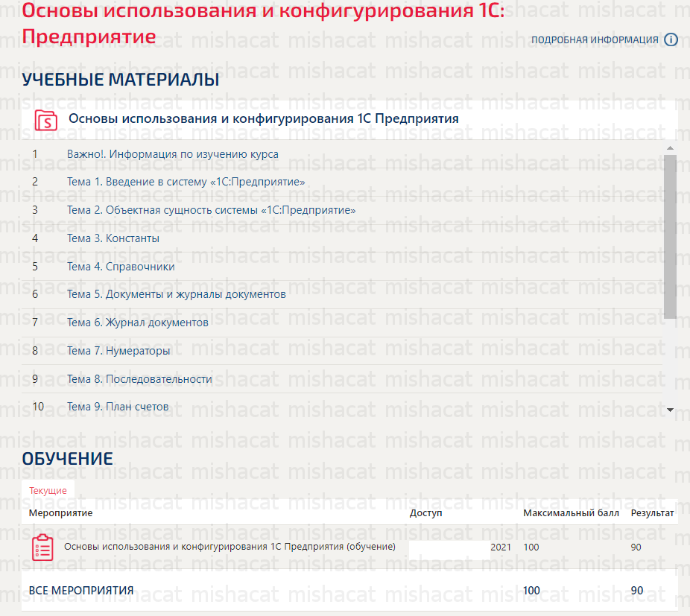Screen dimensions: 690x616
Task: Click the course materials folder icon
Action: (x=45, y=120)
